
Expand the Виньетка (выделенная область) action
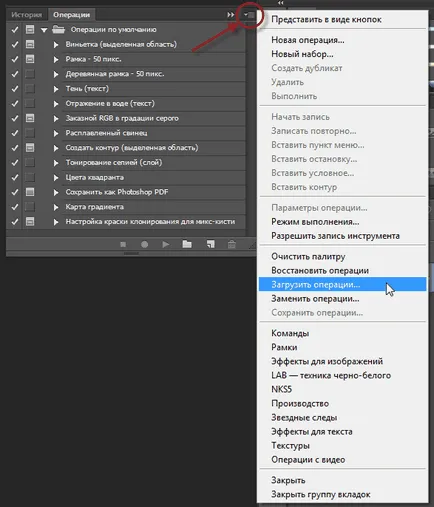(x=56, y=45)
